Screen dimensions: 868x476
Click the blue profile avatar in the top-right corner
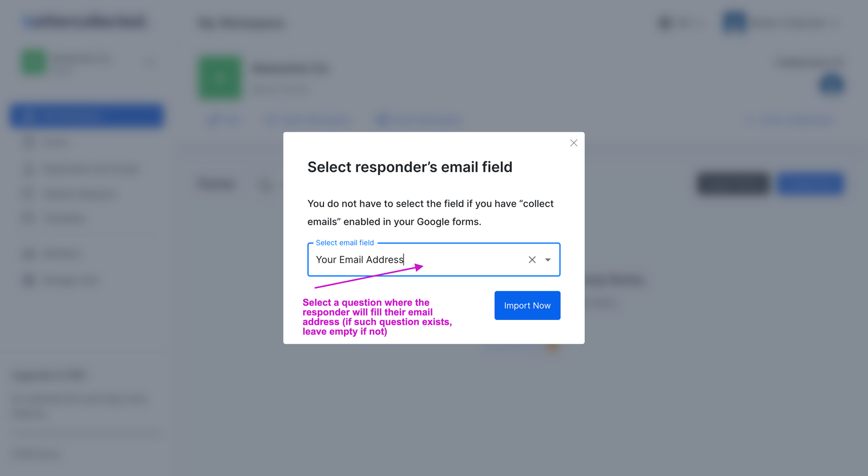pos(733,22)
